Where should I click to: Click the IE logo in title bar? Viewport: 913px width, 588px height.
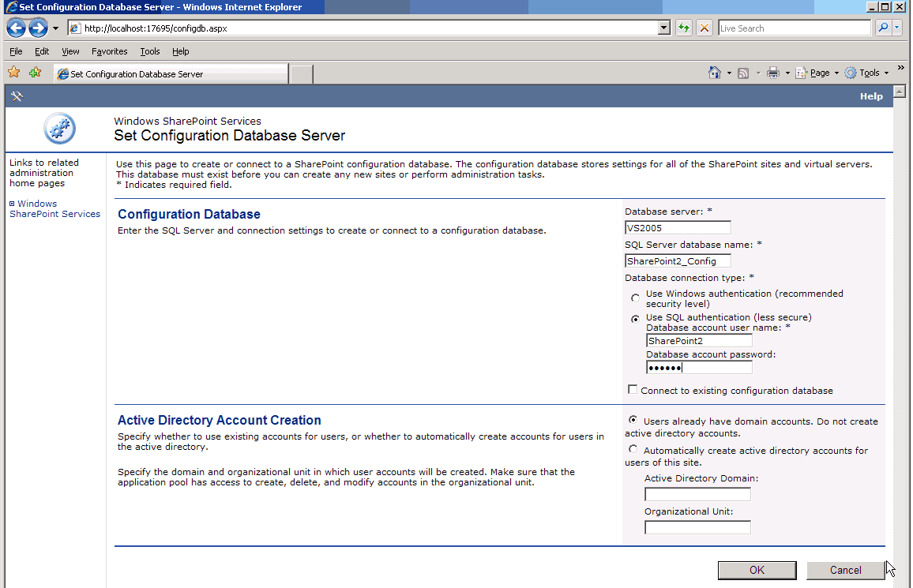pyautogui.click(x=10, y=7)
